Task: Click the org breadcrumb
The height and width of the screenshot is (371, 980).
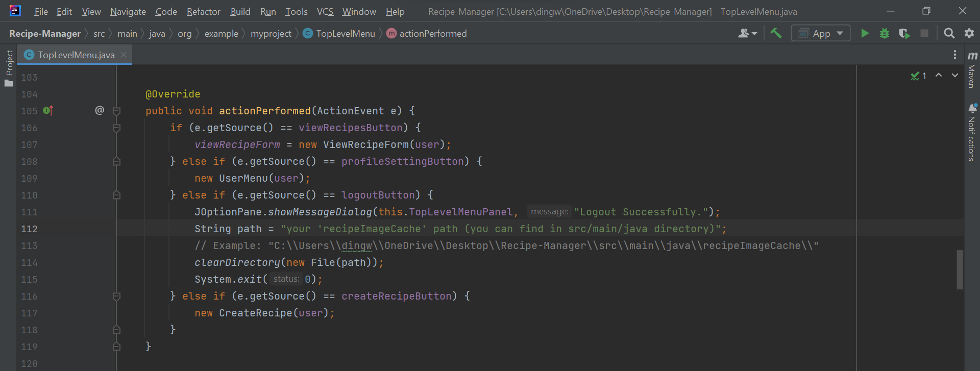Action: click(184, 33)
